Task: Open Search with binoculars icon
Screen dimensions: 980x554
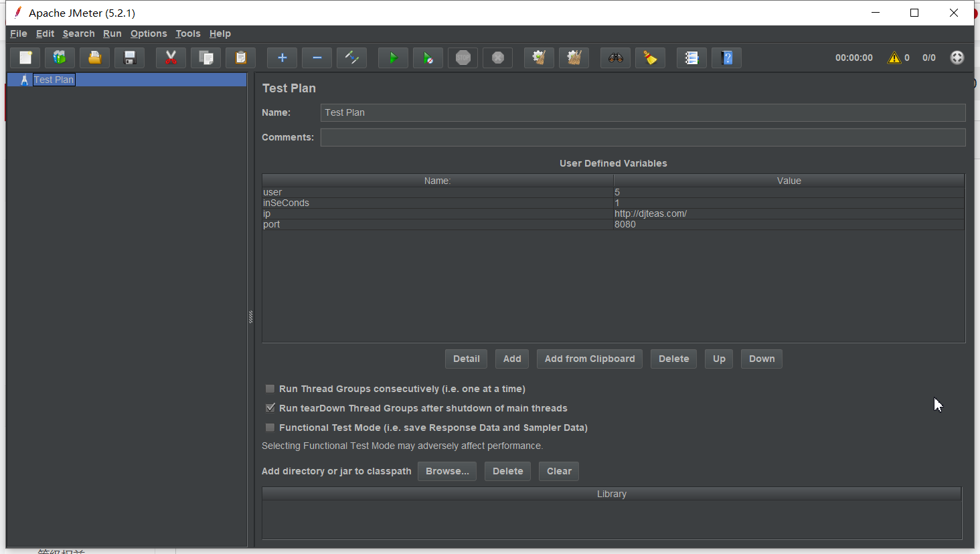Action: [616, 58]
